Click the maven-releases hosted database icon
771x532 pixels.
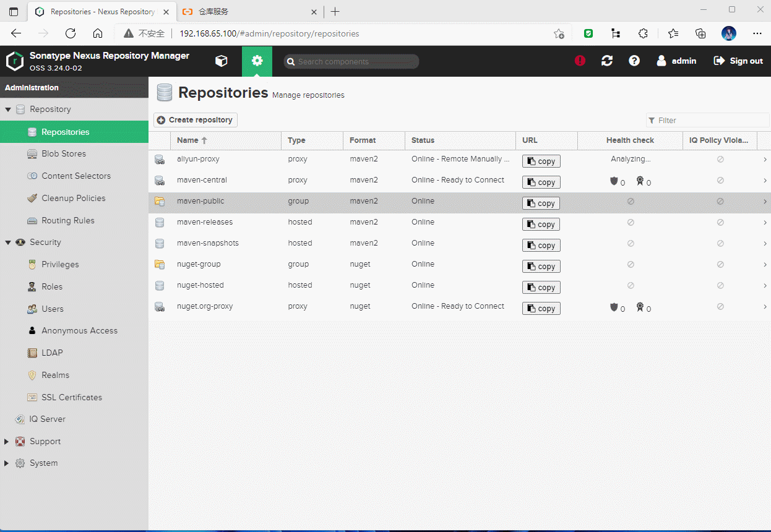[160, 223]
